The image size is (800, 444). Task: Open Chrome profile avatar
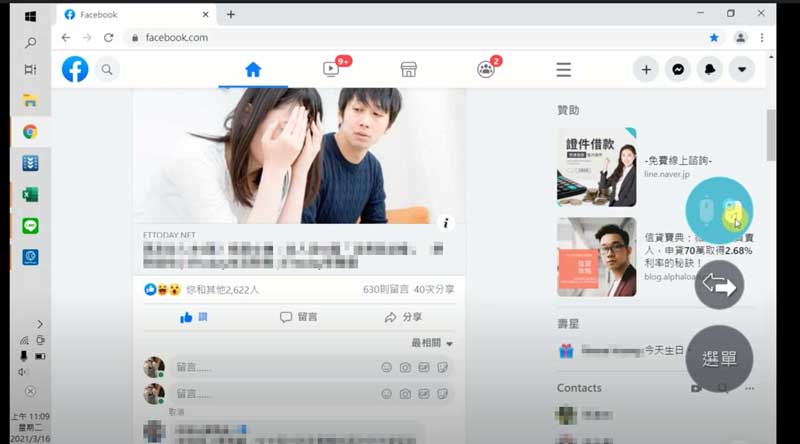[x=740, y=37]
